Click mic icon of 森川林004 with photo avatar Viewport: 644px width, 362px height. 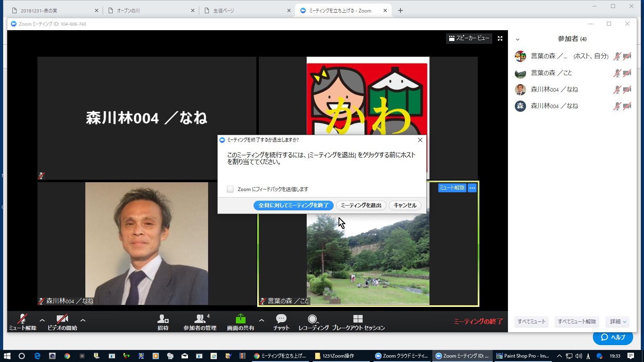[617, 90]
